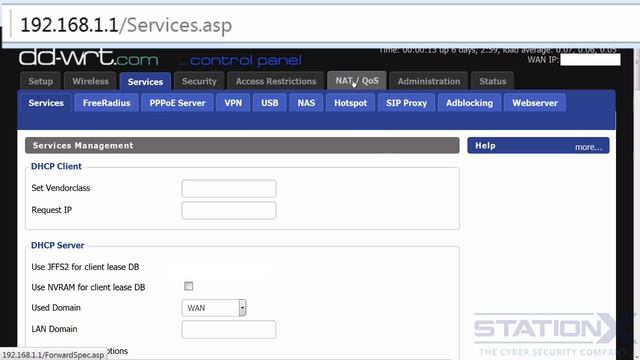
Task: Open the USB sub-tab
Action: 269,103
